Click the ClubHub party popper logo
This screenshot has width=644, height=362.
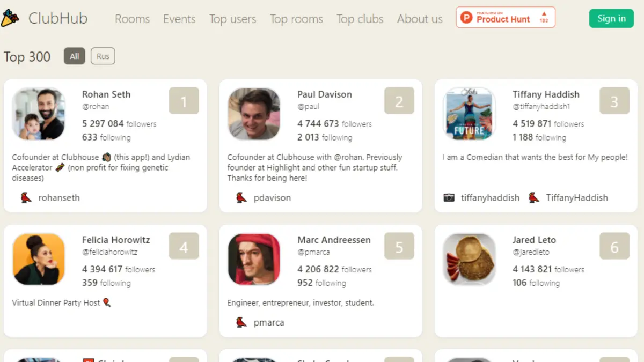(x=10, y=19)
